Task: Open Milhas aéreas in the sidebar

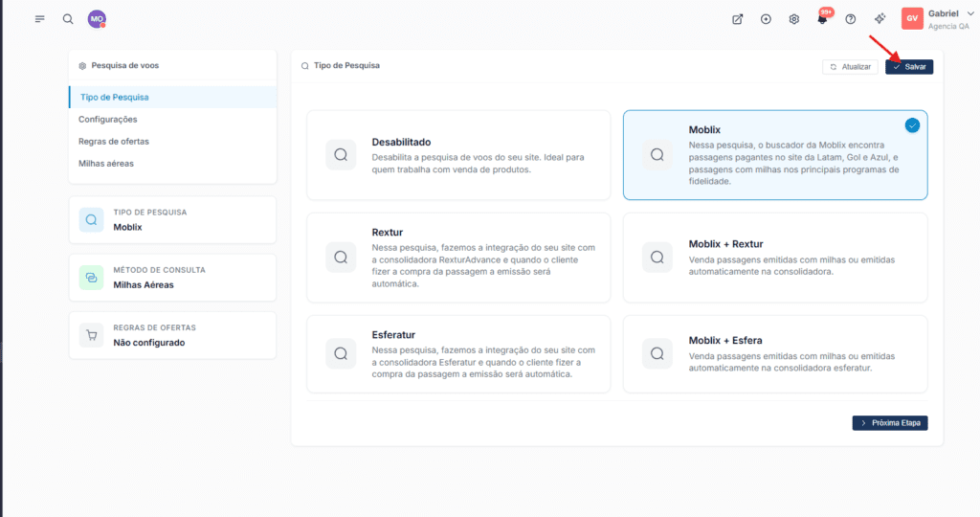Action: [172, 164]
